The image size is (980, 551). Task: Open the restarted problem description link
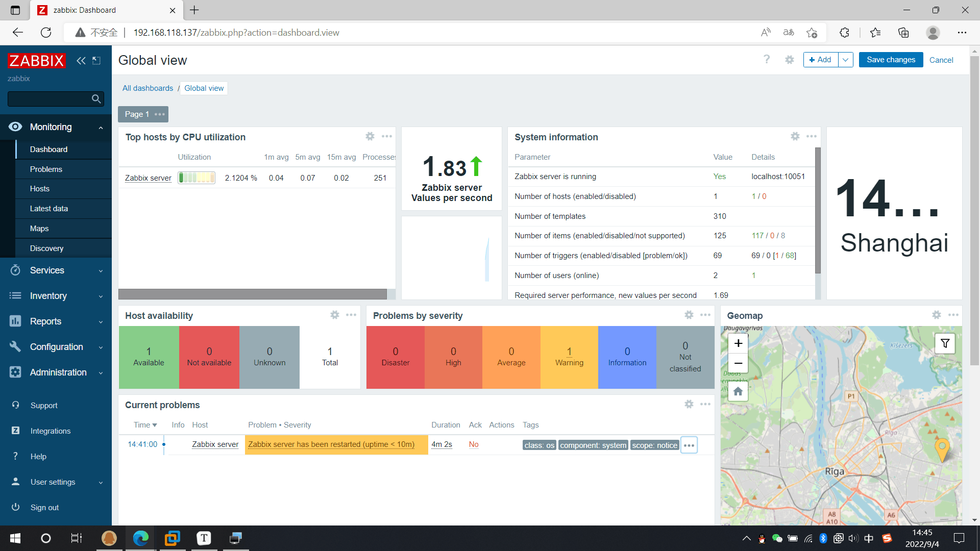pos(331,444)
